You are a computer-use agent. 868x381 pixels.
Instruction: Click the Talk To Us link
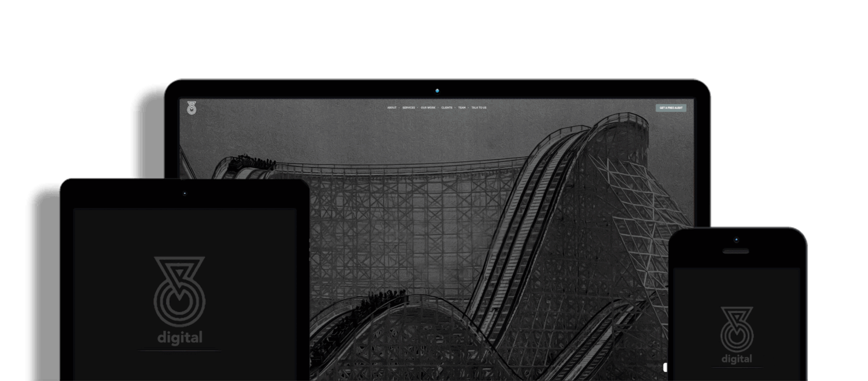(x=479, y=108)
